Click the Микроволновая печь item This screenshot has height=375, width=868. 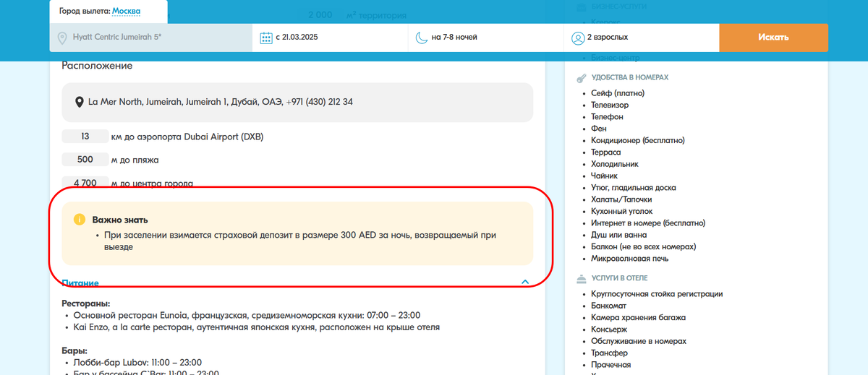(630, 259)
